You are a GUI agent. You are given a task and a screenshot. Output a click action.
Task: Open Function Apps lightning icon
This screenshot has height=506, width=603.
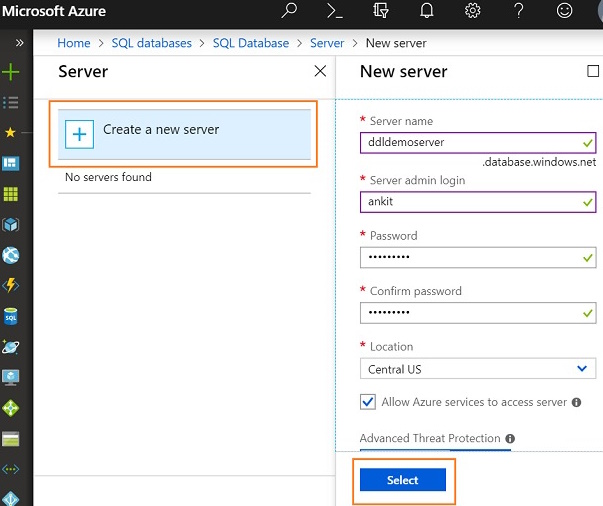tap(10, 285)
